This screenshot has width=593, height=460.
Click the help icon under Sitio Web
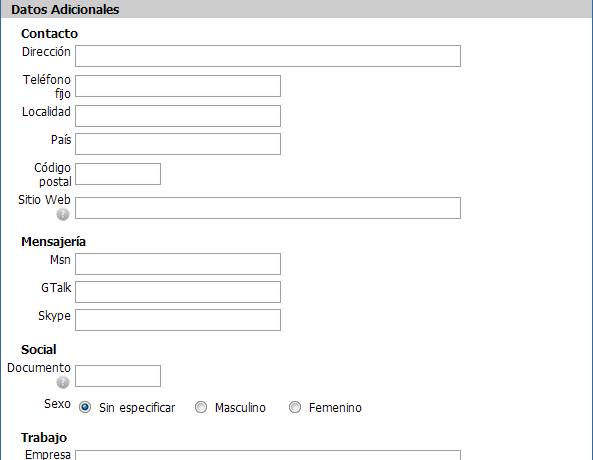(63, 214)
